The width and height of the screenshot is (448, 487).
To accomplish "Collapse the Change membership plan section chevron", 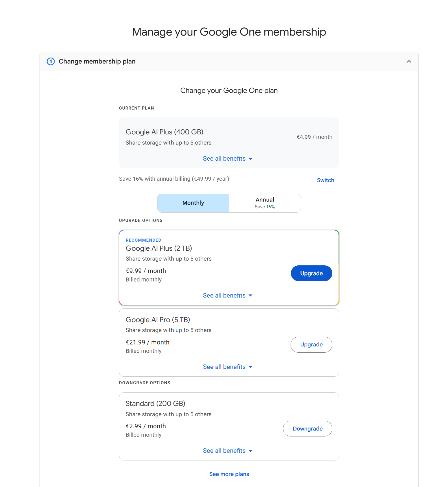I will [409, 61].
